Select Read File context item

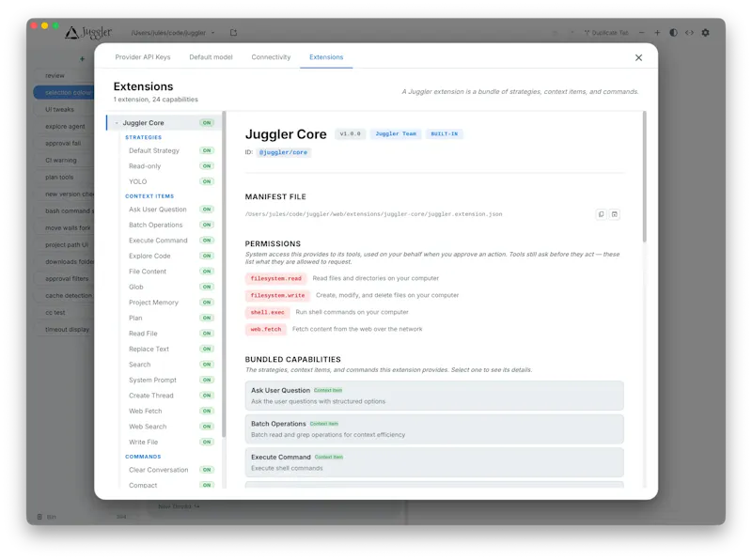click(x=143, y=334)
